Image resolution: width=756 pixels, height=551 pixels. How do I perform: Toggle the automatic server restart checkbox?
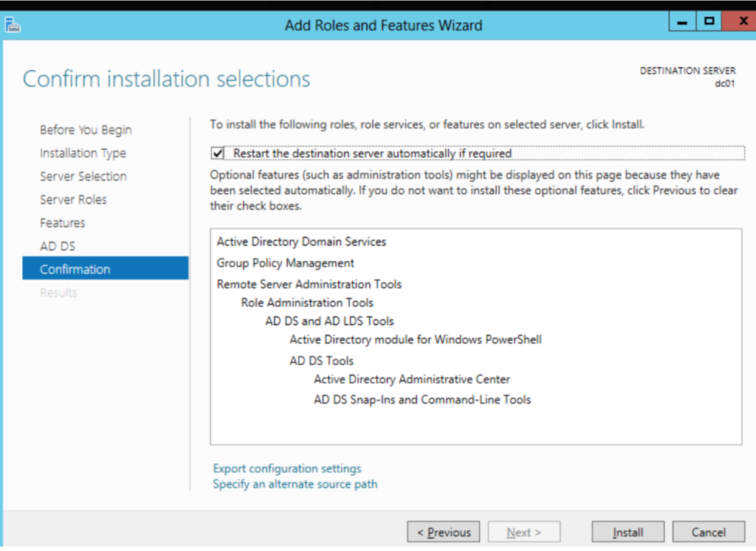click(x=217, y=153)
